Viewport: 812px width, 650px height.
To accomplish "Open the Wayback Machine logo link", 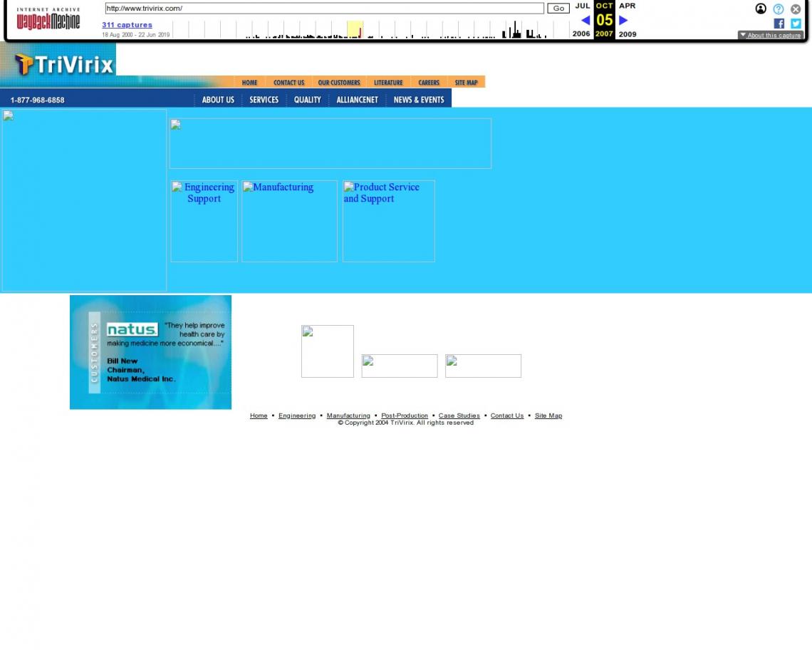I will pos(48,19).
